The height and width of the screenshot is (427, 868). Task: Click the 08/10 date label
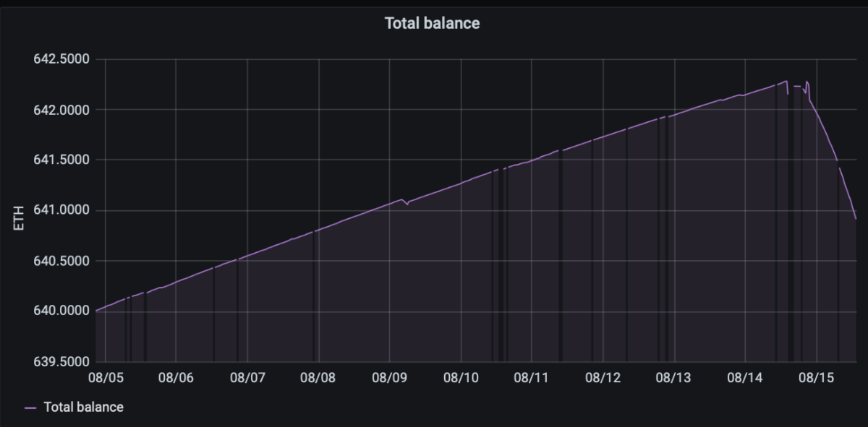click(x=461, y=377)
